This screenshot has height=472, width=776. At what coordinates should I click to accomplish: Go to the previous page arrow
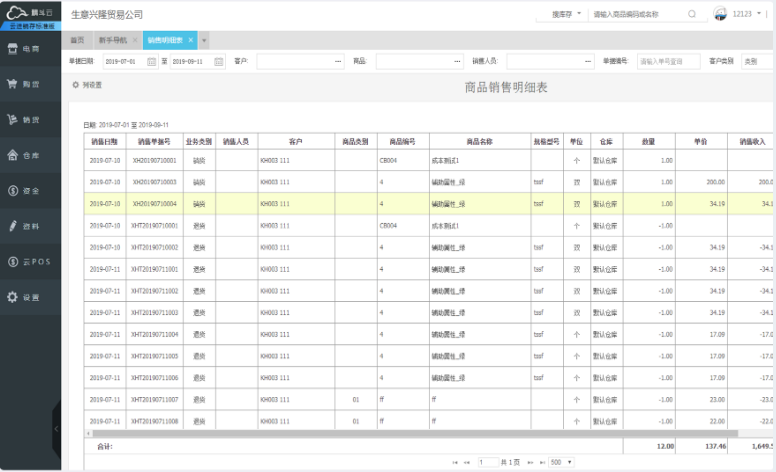467,463
